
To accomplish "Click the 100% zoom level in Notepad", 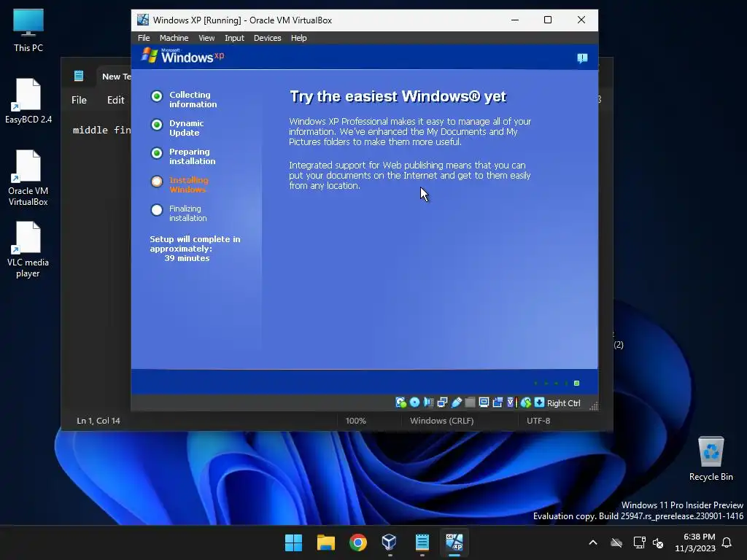I will point(355,421).
